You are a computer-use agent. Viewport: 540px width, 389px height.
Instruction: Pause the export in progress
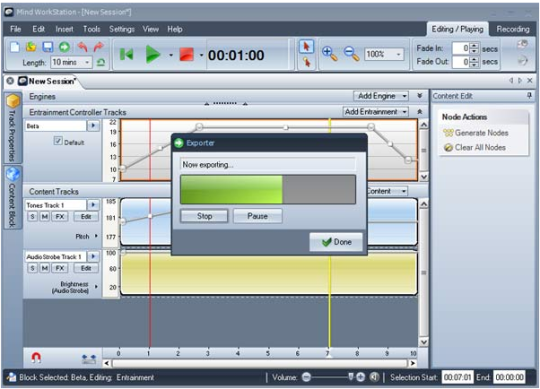(257, 216)
